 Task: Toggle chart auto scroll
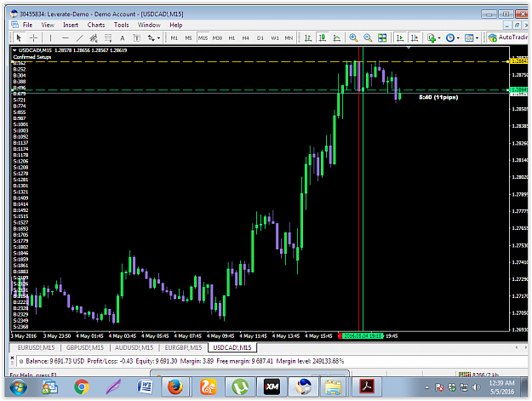pos(400,37)
